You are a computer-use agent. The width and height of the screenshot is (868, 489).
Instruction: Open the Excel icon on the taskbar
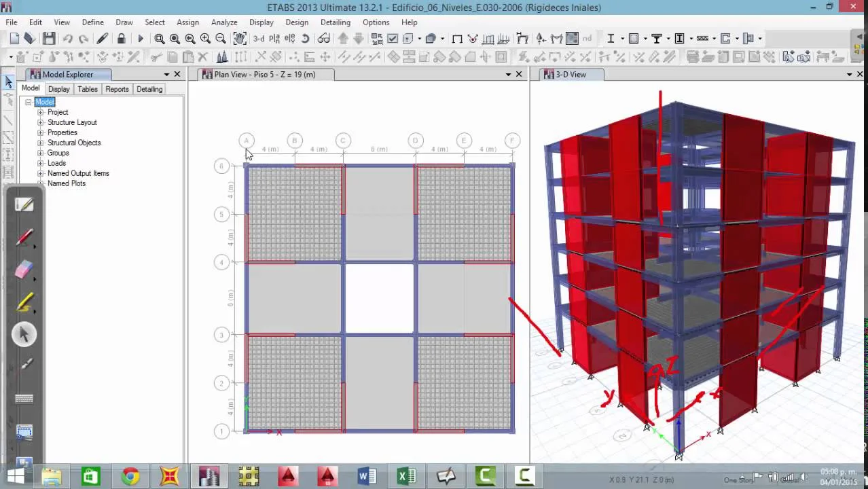pyautogui.click(x=406, y=477)
